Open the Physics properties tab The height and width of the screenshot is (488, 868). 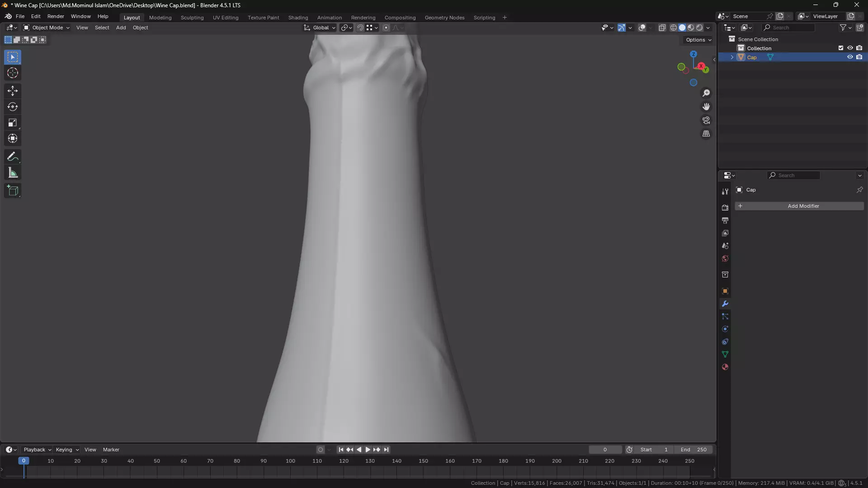tap(725, 329)
